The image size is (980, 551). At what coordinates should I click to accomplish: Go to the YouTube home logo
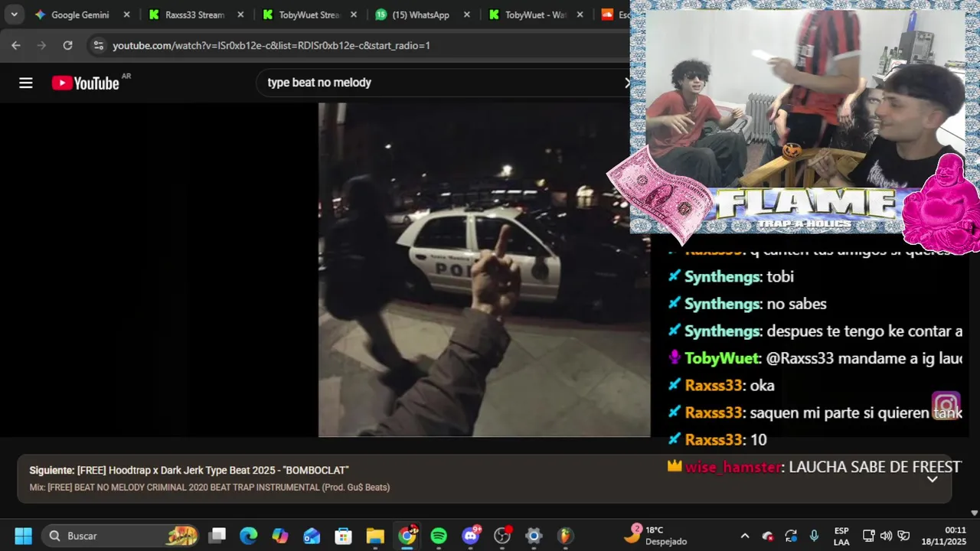point(85,83)
